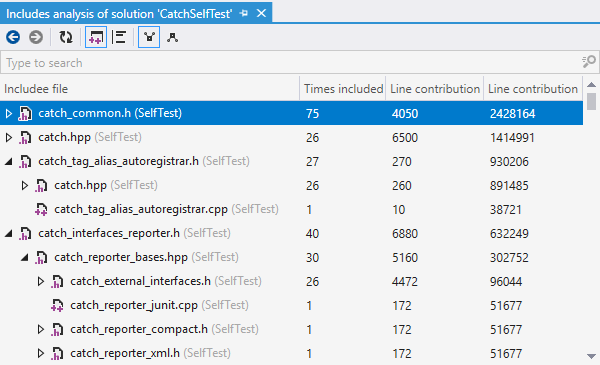Expand the catch_common.h row

tap(8, 113)
